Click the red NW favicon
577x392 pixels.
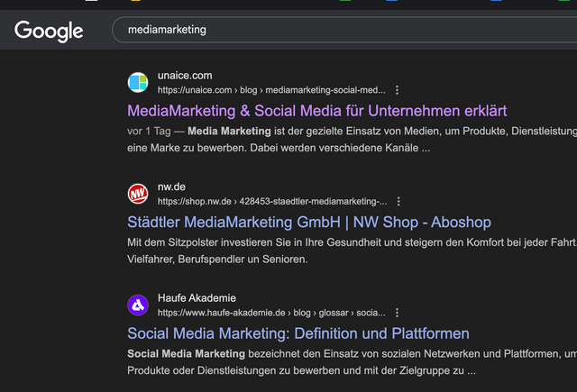(x=138, y=194)
